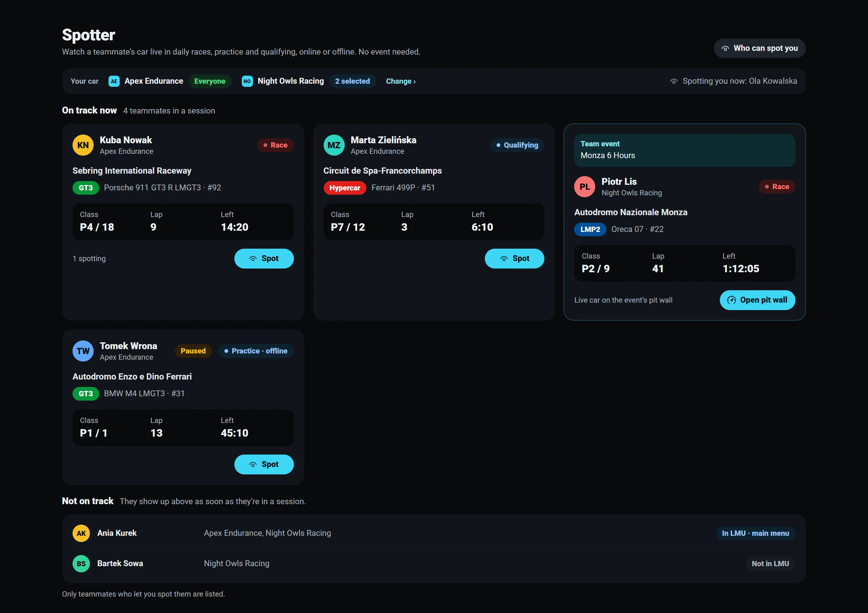868x613 pixels.
Task: Click the 'In LMU · main menu' status badge
Action: pyautogui.click(x=756, y=533)
